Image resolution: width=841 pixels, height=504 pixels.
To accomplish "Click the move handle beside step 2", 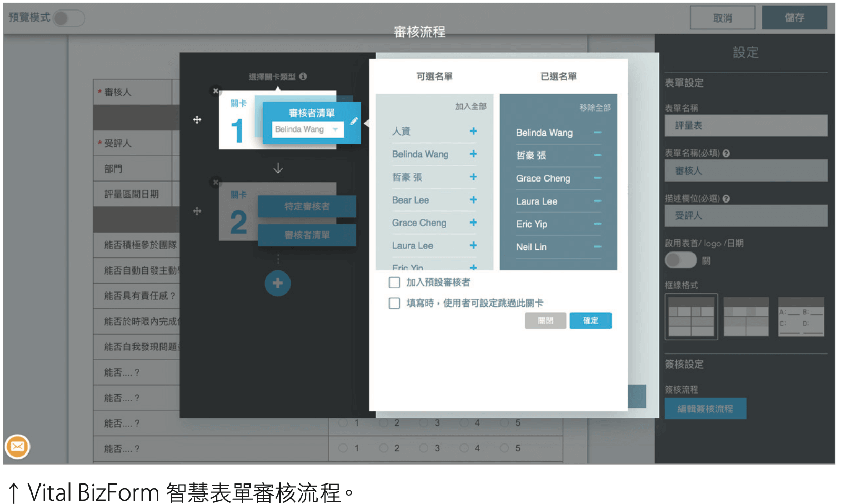I will 197,211.
